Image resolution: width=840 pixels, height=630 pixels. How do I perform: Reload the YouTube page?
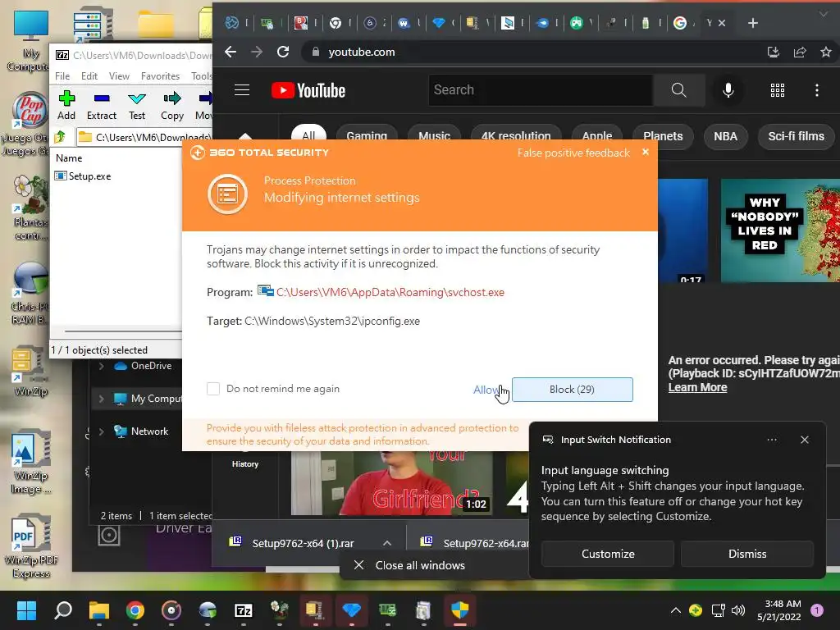[x=283, y=52]
